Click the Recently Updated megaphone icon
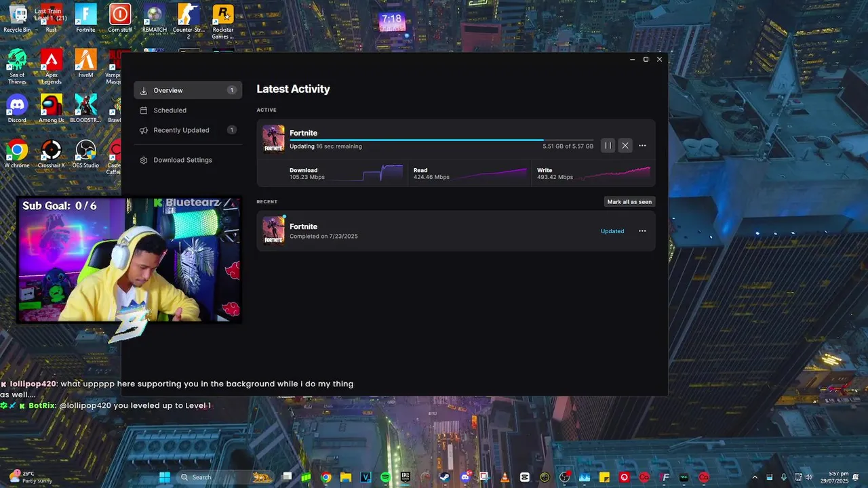The height and width of the screenshot is (488, 868). [x=144, y=130]
